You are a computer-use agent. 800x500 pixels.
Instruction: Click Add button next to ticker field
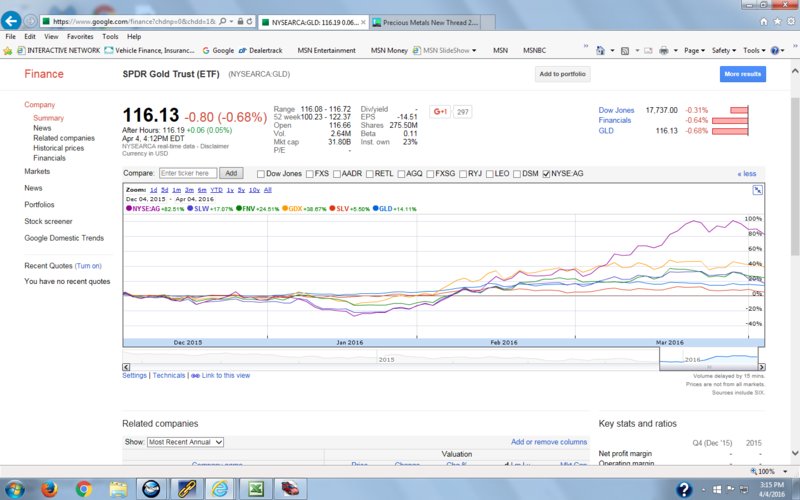tap(231, 173)
